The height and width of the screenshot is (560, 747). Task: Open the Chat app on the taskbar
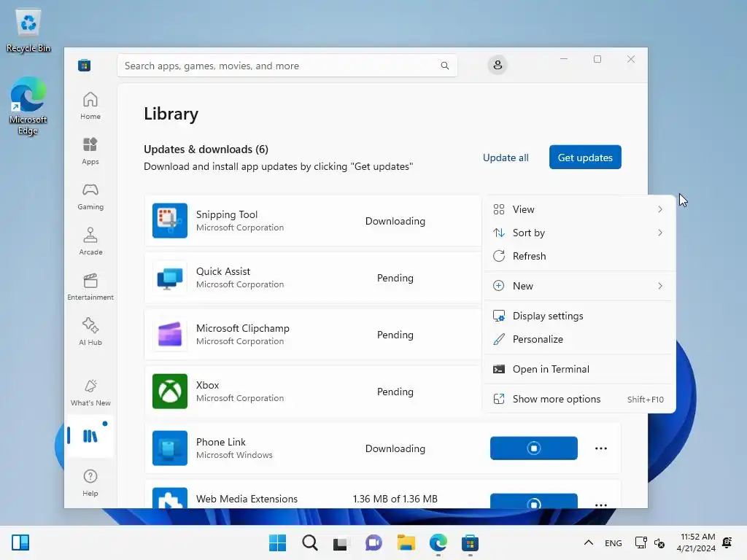click(373, 542)
